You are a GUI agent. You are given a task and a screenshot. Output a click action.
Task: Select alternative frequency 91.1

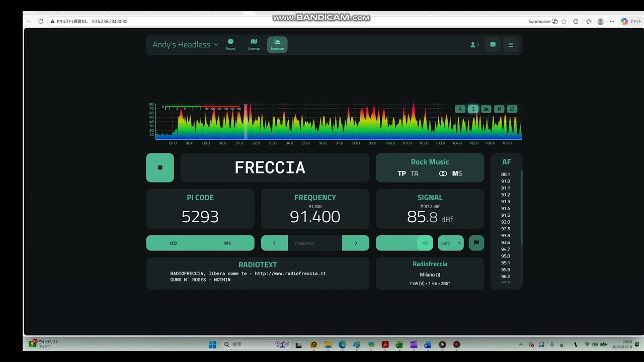coord(505,188)
